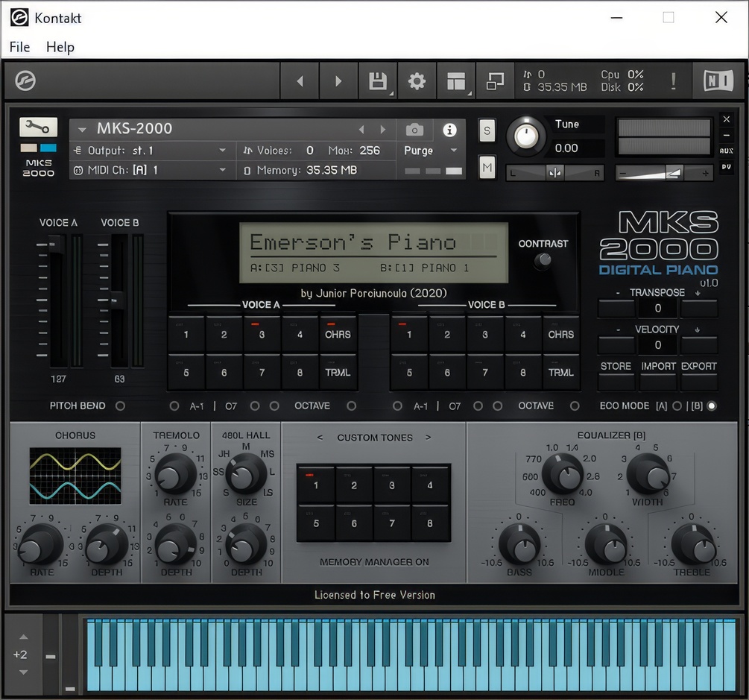749x700 pixels.
Task: Open the Help menu
Action: coord(60,47)
